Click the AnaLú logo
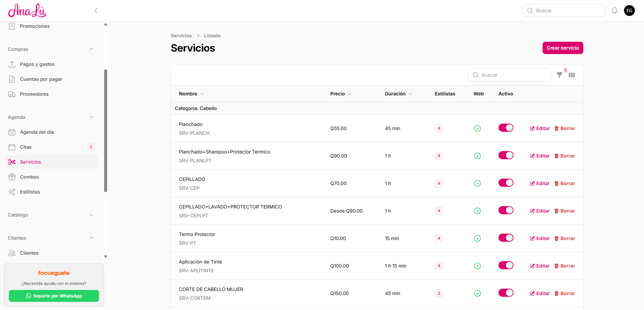The image size is (644, 310). tap(27, 11)
